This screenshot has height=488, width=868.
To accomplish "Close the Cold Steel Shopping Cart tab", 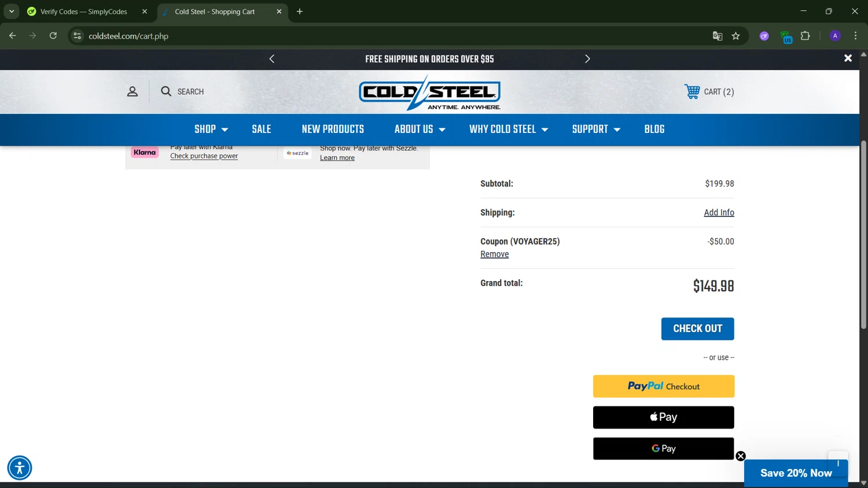I will 279,12.
